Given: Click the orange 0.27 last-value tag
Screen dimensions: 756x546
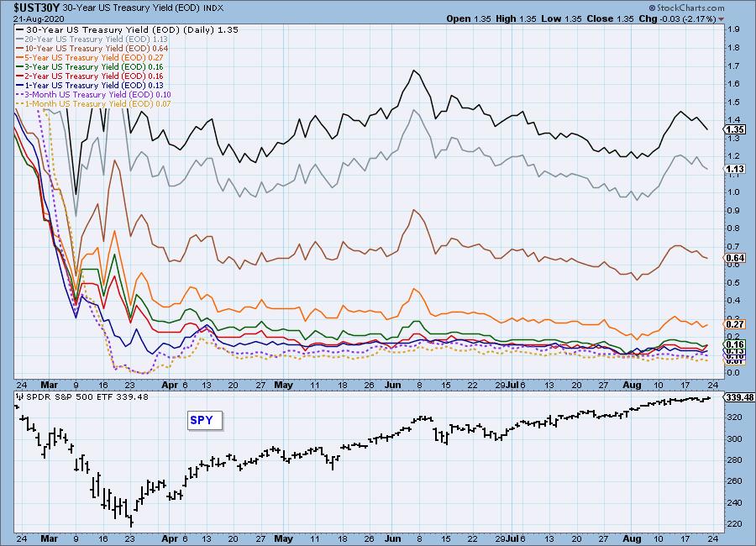Looking at the screenshot, I should click(734, 324).
